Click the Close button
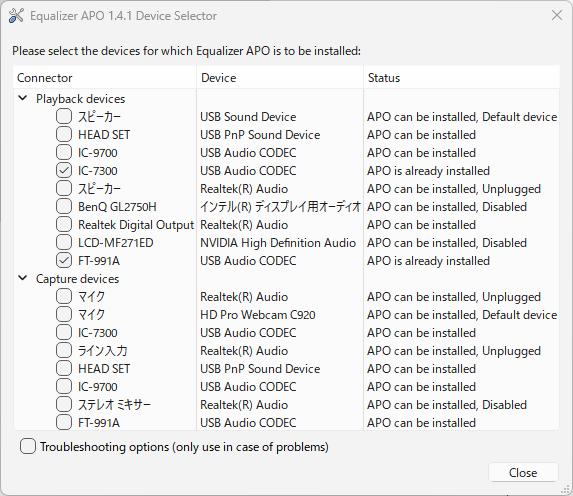Image resolution: width=573 pixels, height=496 pixels. pyautogui.click(x=523, y=472)
